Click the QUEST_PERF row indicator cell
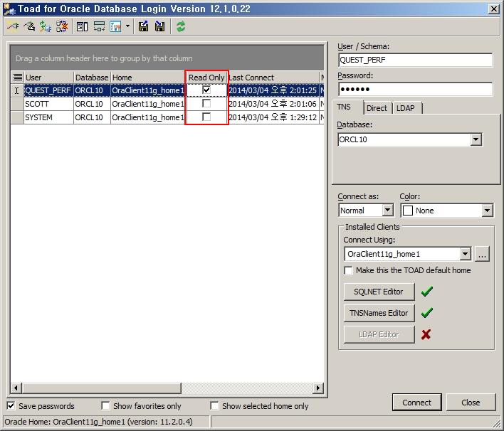This screenshot has width=504, height=431. pyautogui.click(x=17, y=90)
